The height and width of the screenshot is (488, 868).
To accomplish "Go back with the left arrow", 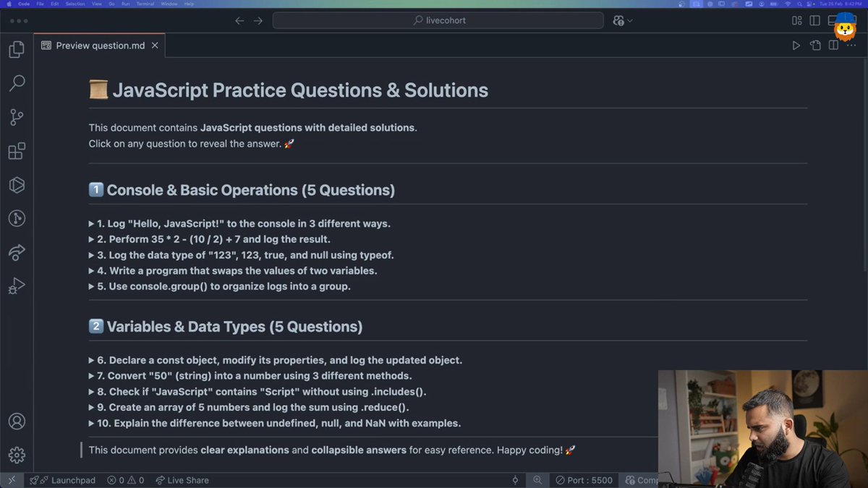I will (x=239, y=21).
